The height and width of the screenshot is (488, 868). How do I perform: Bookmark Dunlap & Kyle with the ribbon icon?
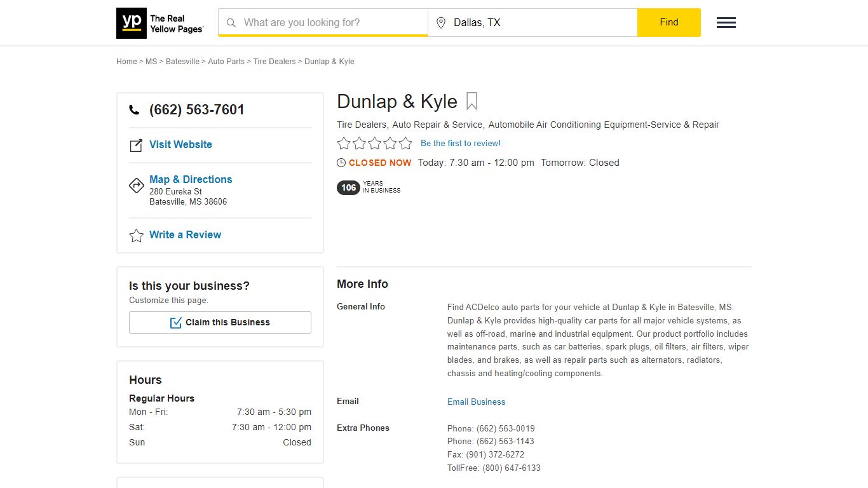[x=471, y=101]
